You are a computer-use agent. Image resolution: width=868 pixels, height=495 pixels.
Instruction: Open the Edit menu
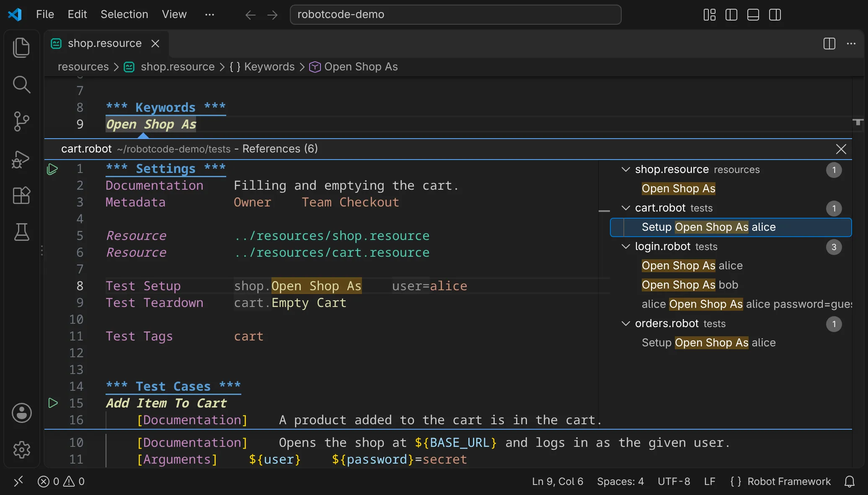coord(77,15)
